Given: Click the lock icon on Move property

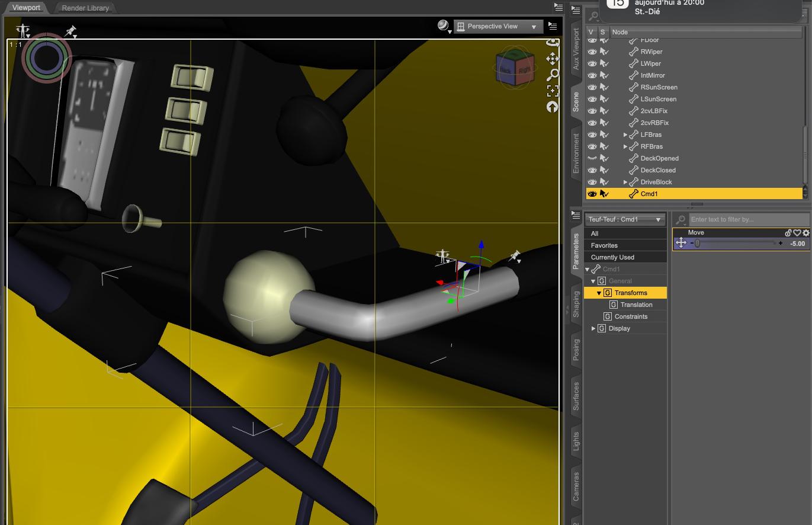Looking at the screenshot, I should (x=788, y=233).
